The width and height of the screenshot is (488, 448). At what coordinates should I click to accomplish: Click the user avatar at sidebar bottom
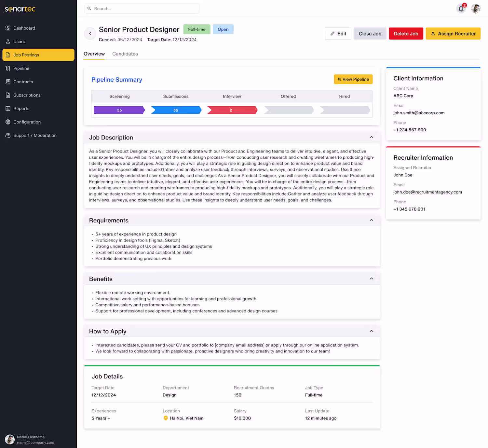(10, 440)
